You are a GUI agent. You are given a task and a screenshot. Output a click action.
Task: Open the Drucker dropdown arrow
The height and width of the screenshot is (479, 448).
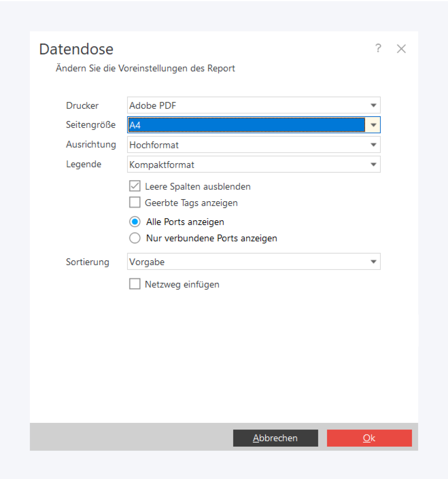(x=373, y=105)
